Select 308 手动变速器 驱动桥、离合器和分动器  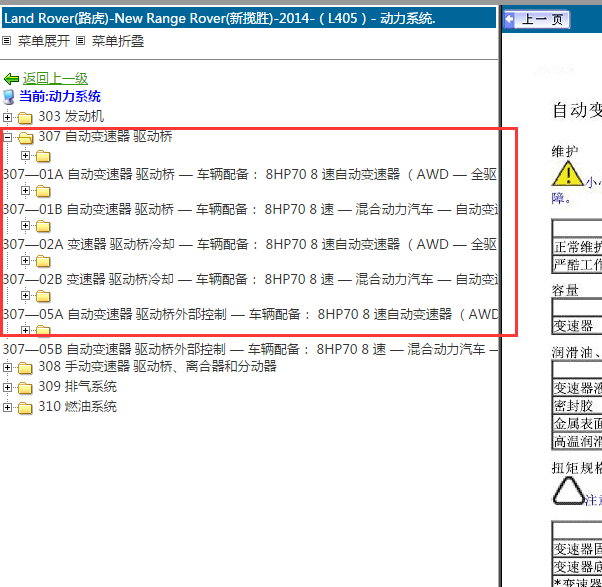pyautogui.click(x=157, y=367)
